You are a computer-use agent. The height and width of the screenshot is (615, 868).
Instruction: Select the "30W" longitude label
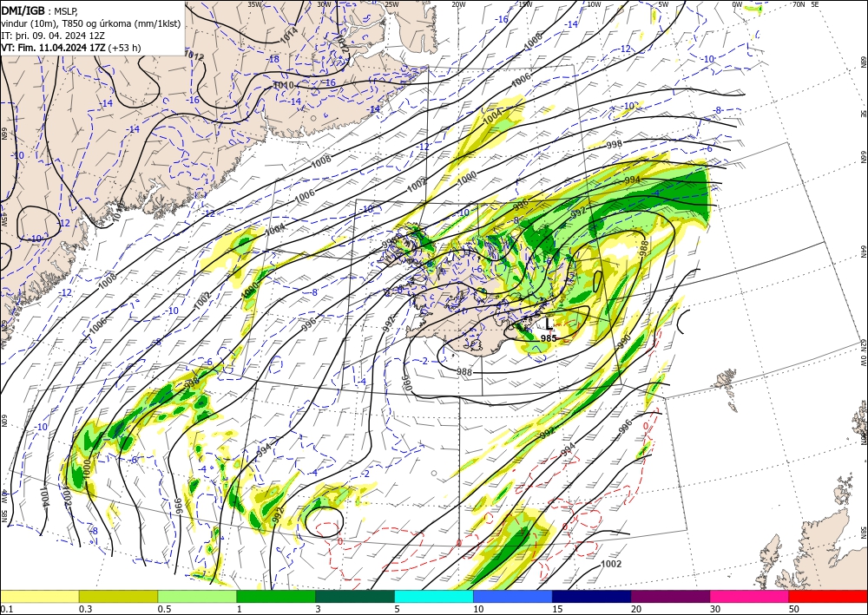point(325,4)
